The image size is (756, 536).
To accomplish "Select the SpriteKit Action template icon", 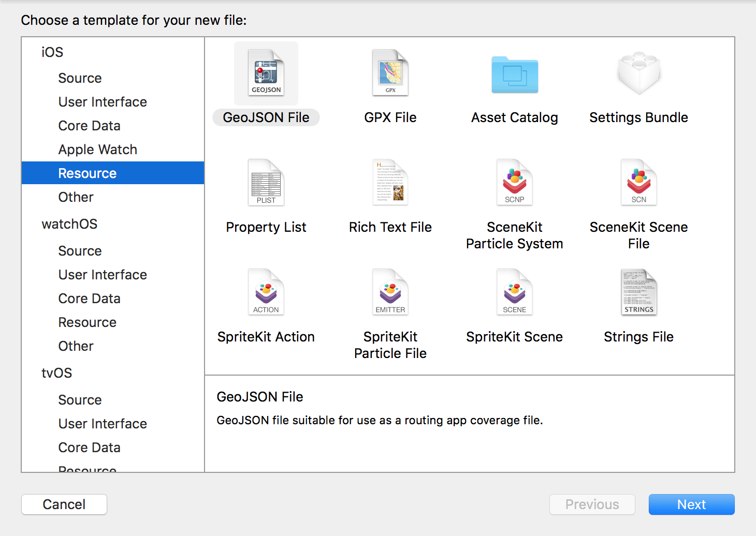I will [266, 292].
